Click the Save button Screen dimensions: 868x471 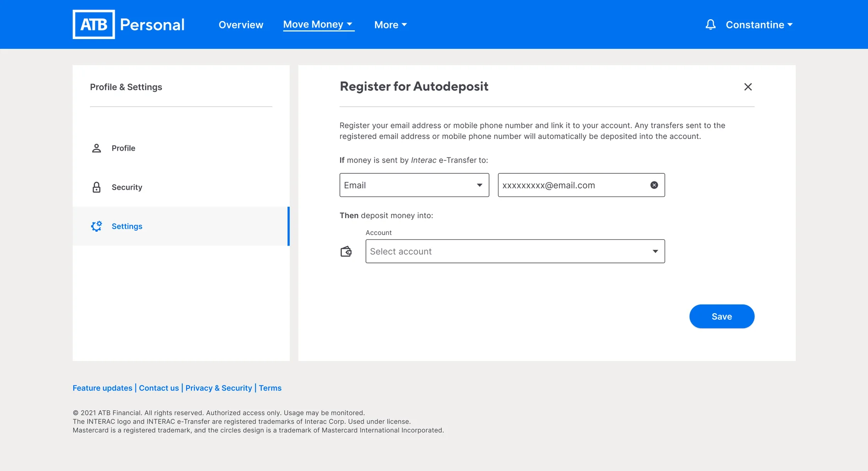coord(722,317)
